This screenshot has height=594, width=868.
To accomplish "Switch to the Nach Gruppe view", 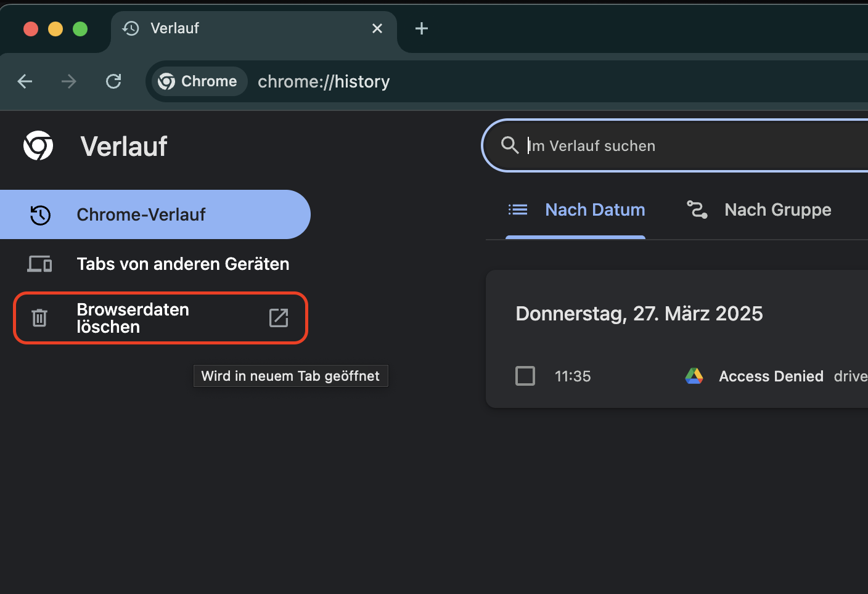I will click(x=777, y=210).
